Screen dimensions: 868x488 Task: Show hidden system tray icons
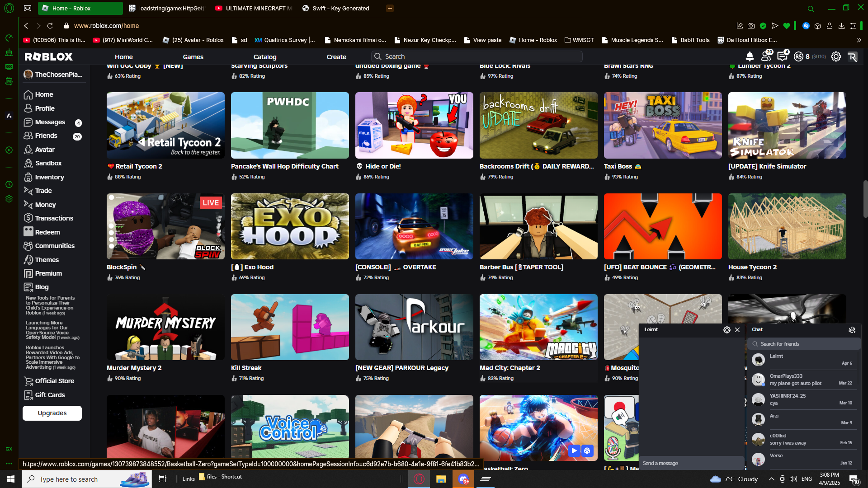click(771, 479)
